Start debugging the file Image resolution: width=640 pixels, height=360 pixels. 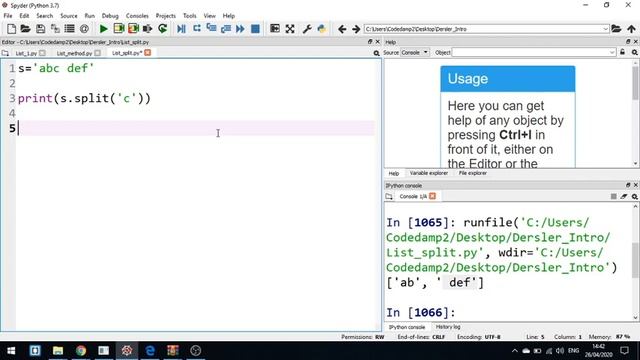pos(182,29)
